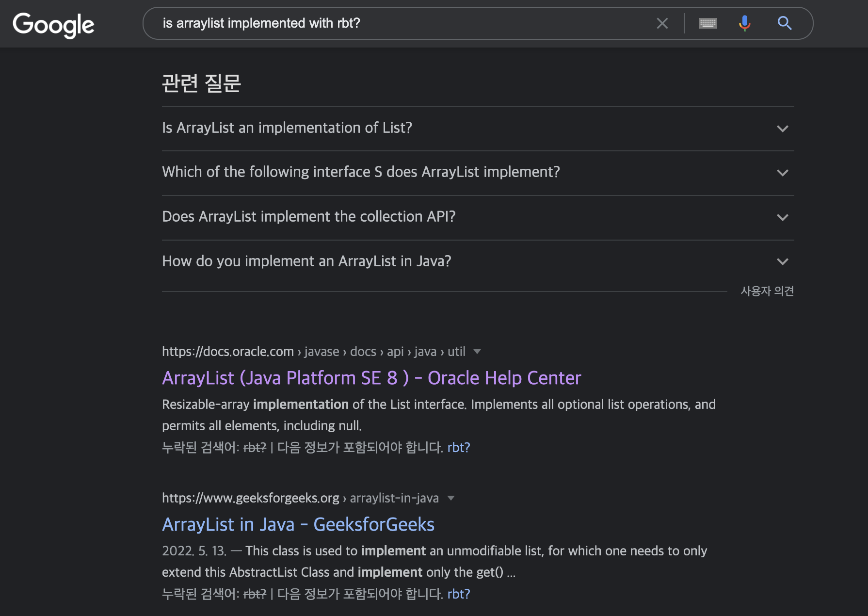Start voice search with the microphone icon
Image resolution: width=868 pixels, height=616 pixels.
[x=745, y=23]
